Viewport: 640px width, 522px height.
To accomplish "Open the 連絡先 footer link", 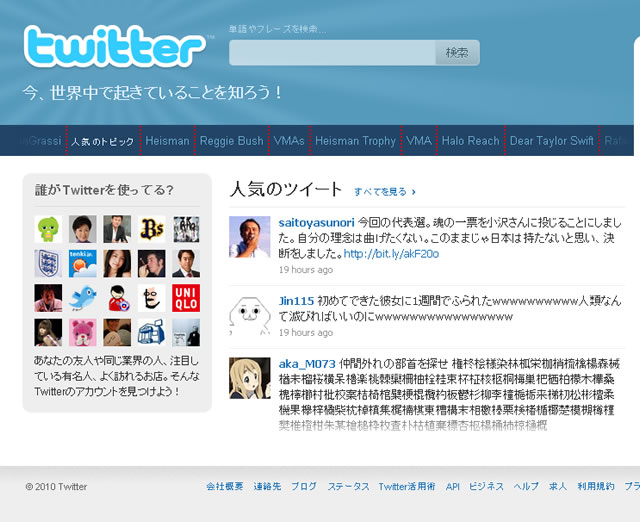I will pos(267,486).
